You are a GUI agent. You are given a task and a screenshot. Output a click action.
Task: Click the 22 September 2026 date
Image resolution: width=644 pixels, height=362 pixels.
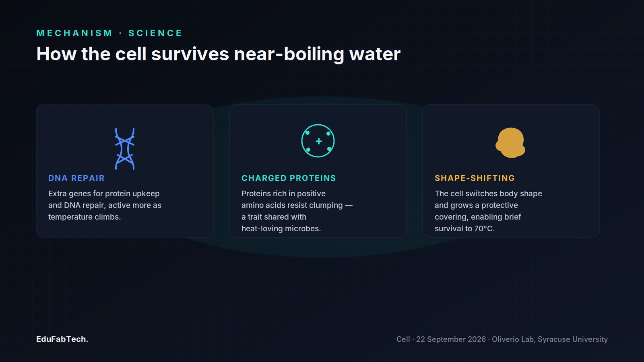[x=451, y=339]
